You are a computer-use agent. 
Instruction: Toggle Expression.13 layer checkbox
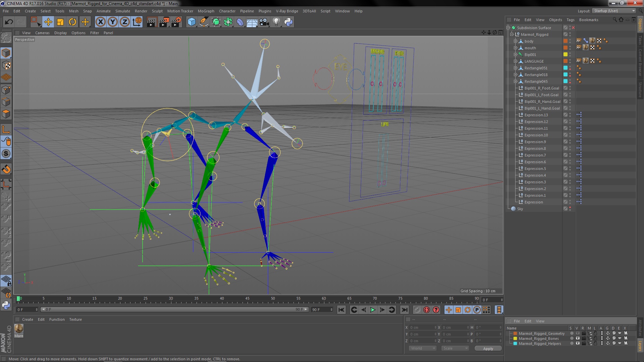pyautogui.click(x=566, y=115)
